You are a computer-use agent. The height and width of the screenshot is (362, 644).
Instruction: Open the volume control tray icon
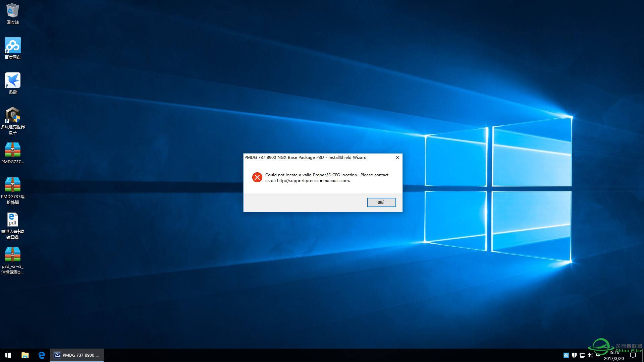[x=590, y=355]
